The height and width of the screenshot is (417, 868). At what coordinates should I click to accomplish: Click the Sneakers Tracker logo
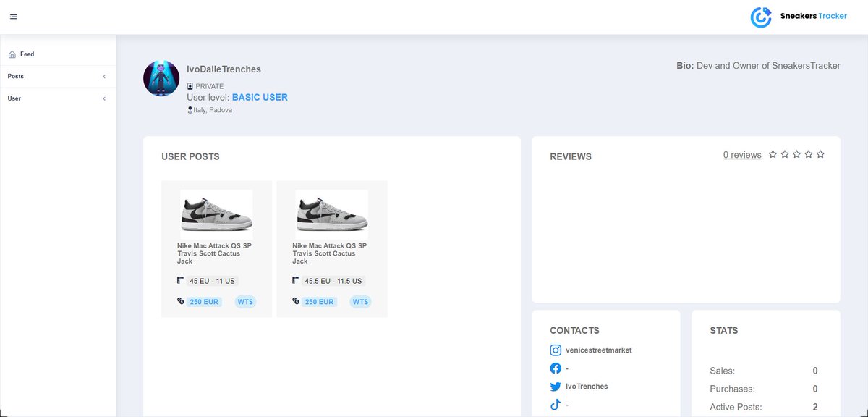pyautogui.click(x=799, y=17)
